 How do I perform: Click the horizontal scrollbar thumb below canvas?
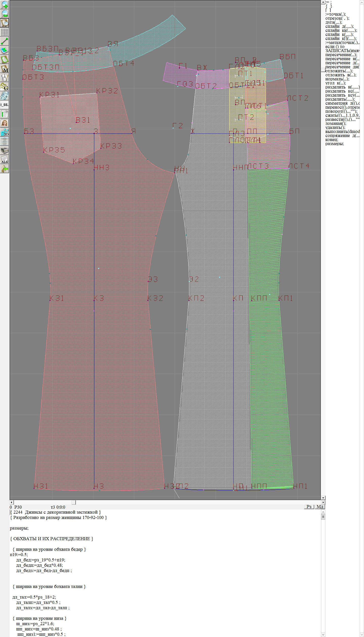[x=74, y=502]
